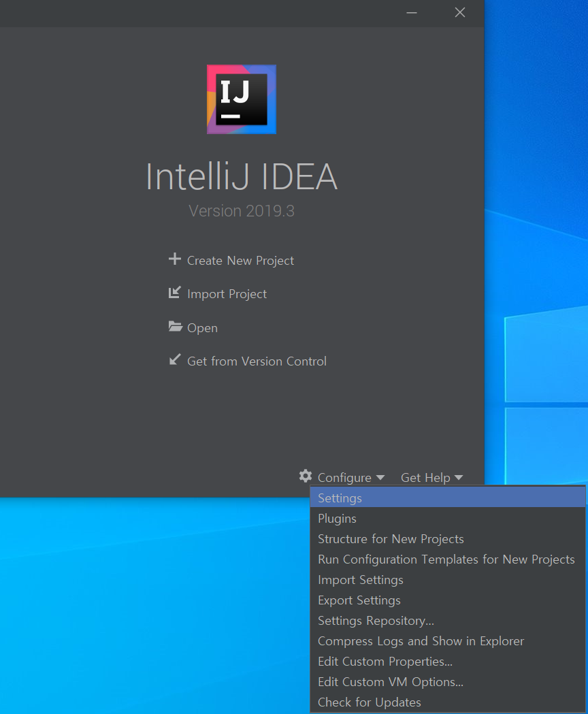Viewport: 588px width, 714px height.
Task: Collapse the Configure dropdown
Action: point(350,478)
